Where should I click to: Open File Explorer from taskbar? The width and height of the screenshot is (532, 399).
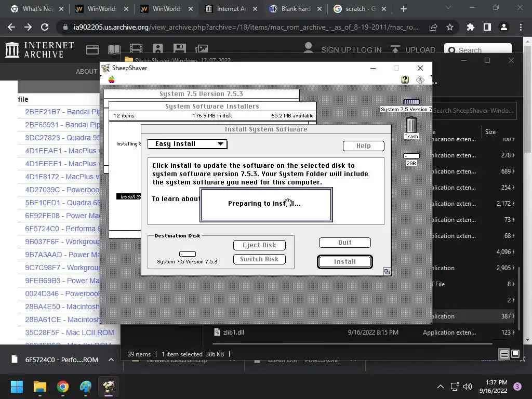(39, 387)
